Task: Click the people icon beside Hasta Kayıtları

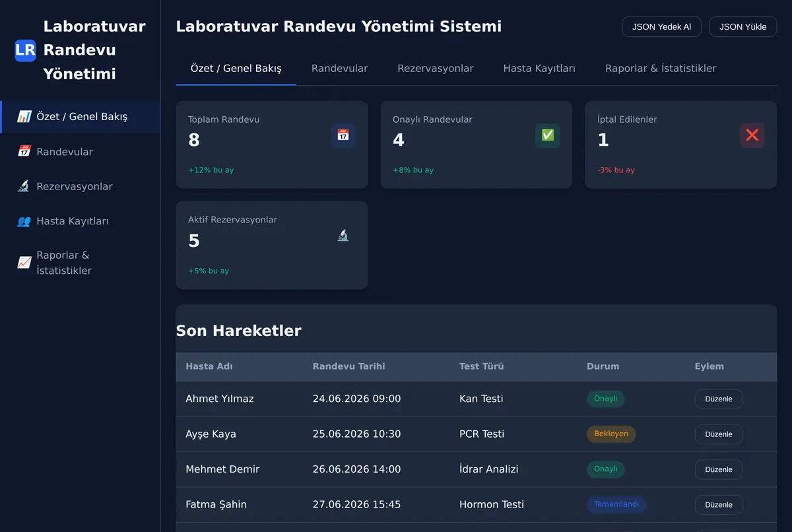Action: coord(24,222)
